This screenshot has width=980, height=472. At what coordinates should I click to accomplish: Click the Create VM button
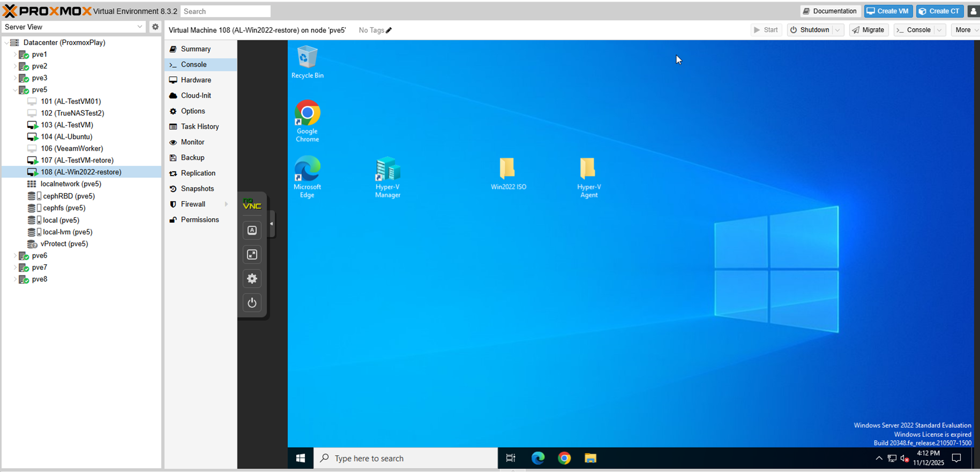(x=888, y=11)
